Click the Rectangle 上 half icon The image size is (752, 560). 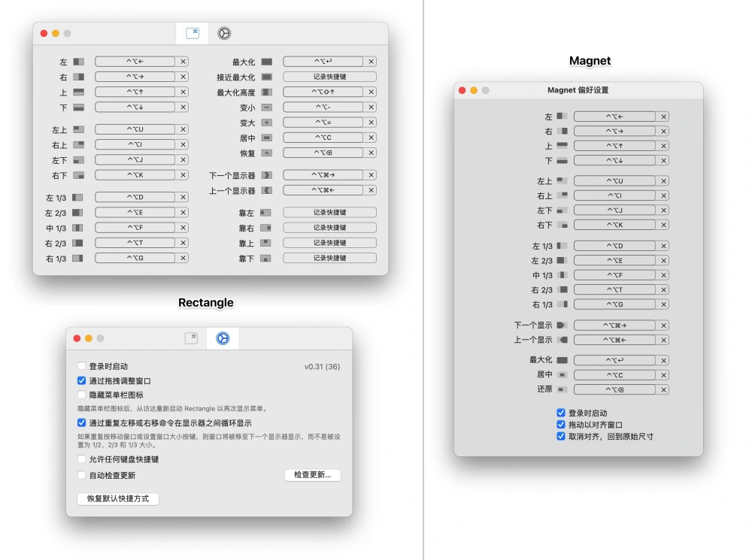[x=79, y=92]
